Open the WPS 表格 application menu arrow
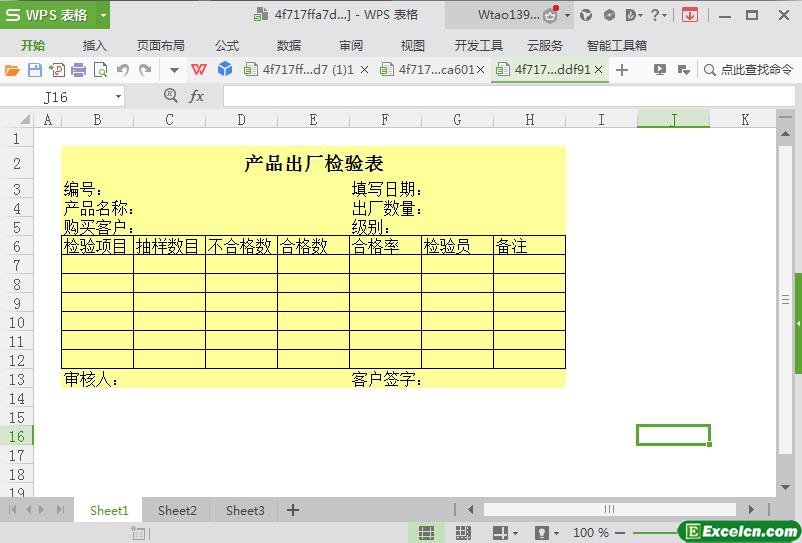Screen dimensions: 802x543 (103, 15)
